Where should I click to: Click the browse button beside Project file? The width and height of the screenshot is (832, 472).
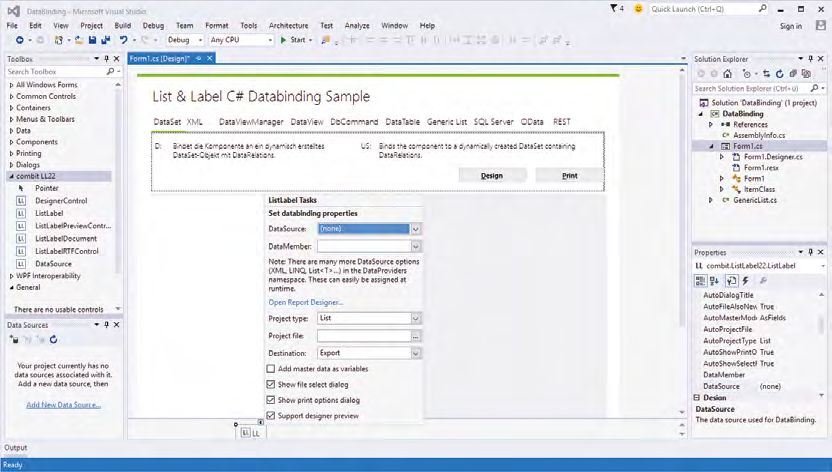point(416,336)
